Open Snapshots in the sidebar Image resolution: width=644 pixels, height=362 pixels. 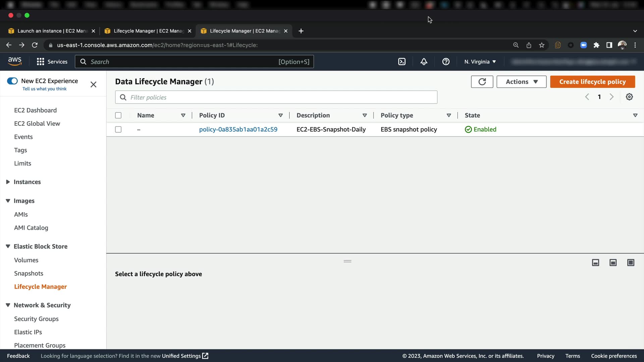click(29, 274)
